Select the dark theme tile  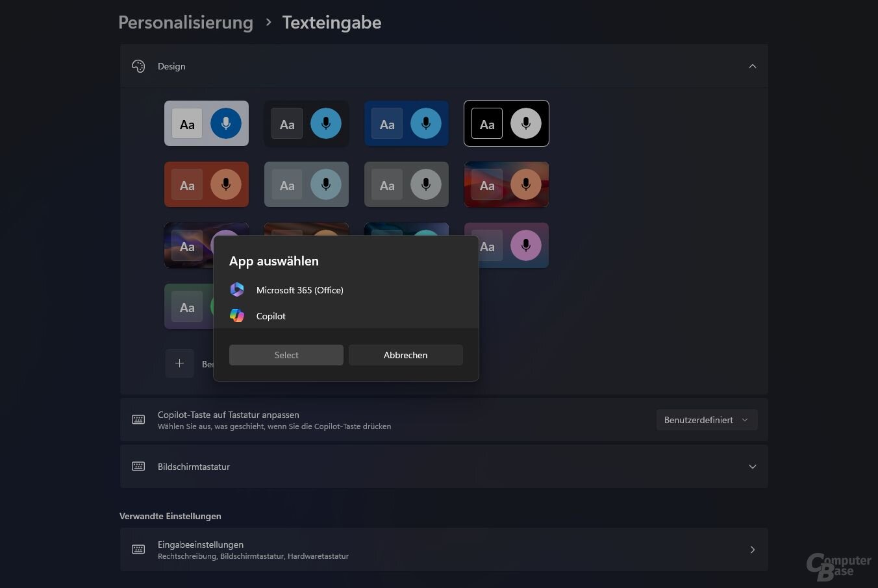click(306, 123)
